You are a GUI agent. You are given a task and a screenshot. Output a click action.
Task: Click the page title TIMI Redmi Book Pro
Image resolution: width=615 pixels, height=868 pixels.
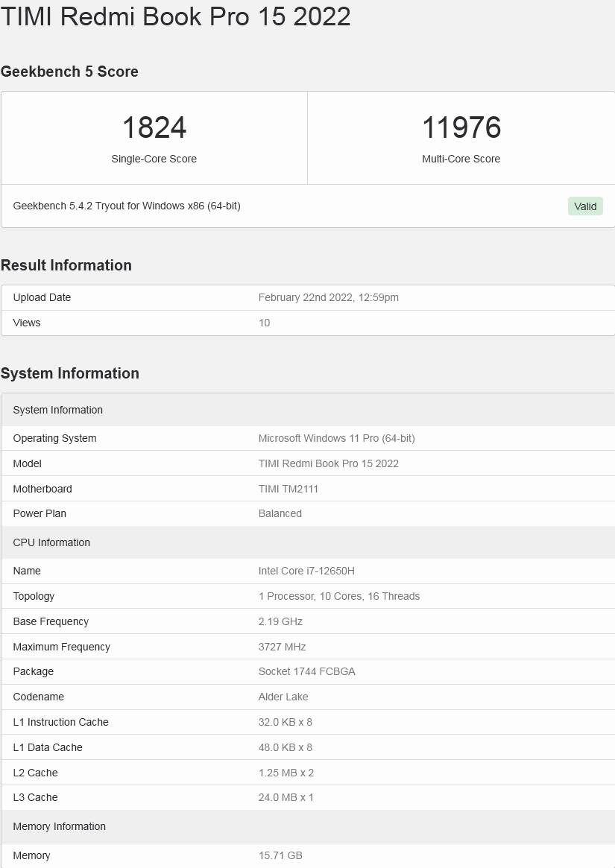click(x=176, y=16)
